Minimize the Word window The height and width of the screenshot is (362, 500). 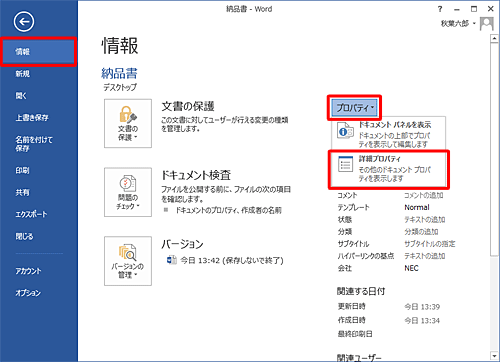click(x=457, y=9)
